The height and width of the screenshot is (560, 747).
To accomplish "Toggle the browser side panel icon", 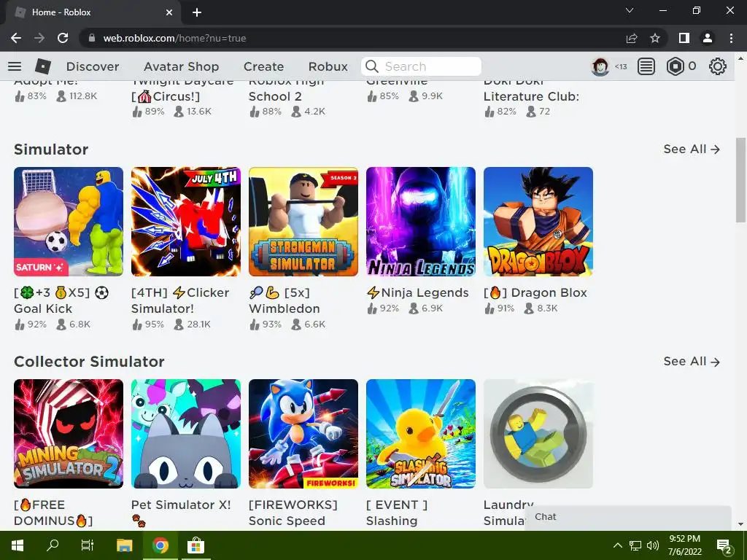I will (684, 38).
